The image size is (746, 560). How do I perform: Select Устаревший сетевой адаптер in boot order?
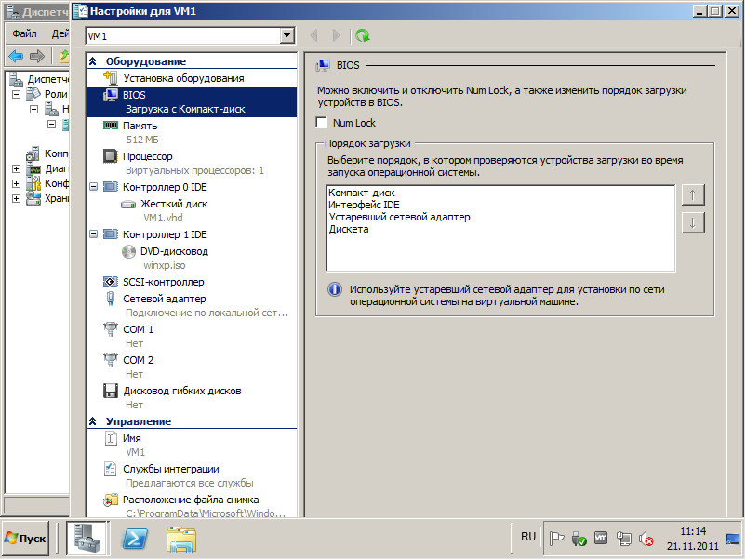point(399,217)
